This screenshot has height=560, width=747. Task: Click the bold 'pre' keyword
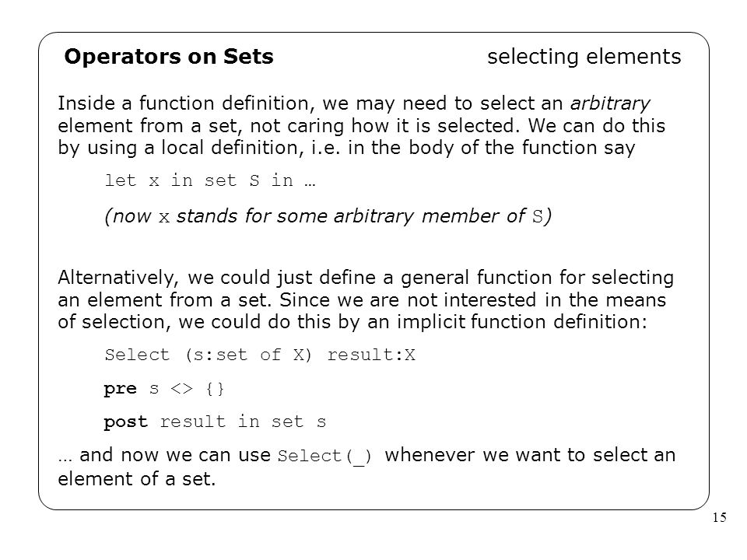pos(120,389)
